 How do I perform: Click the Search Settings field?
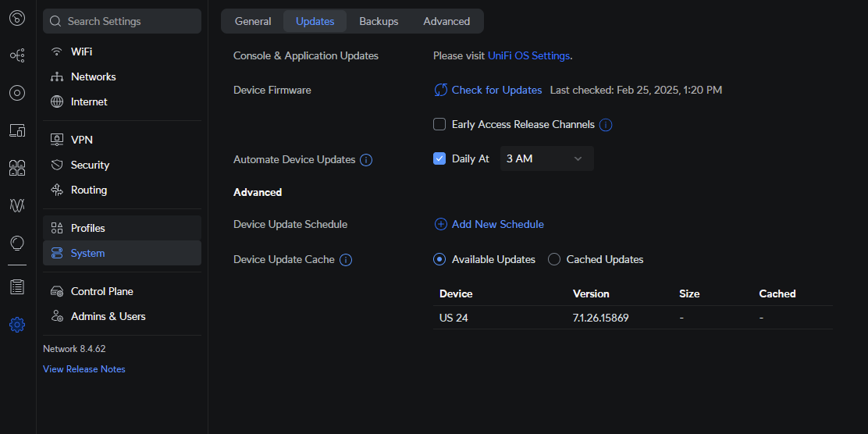click(123, 21)
